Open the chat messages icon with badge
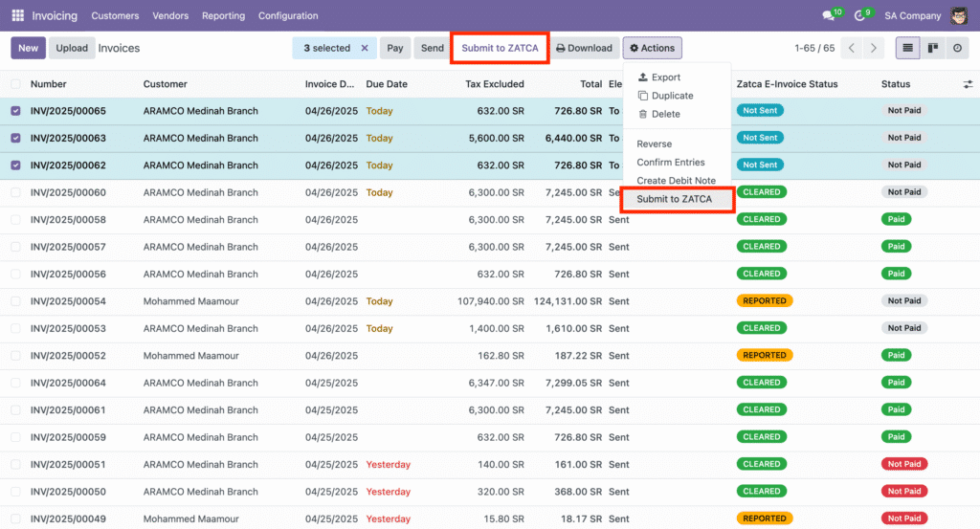The image size is (980, 529). [829, 16]
